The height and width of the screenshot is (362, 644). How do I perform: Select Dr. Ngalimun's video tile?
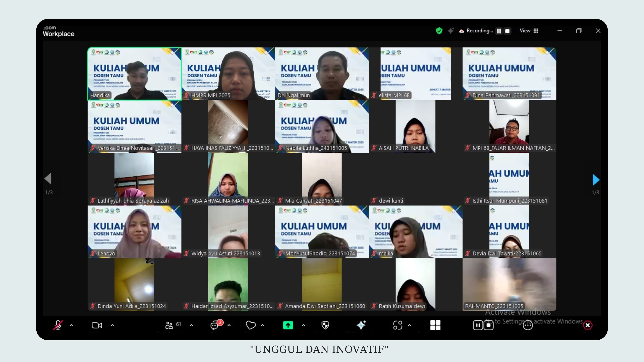322,74
